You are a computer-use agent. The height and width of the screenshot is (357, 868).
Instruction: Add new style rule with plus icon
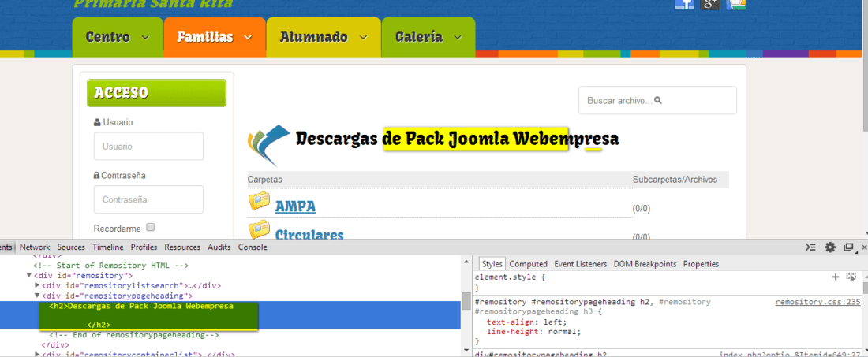(x=836, y=277)
